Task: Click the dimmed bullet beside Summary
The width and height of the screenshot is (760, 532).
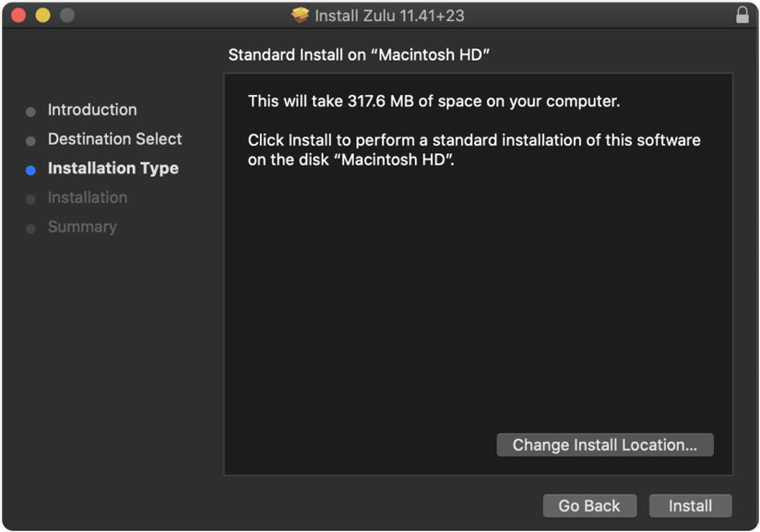Action: 30,229
